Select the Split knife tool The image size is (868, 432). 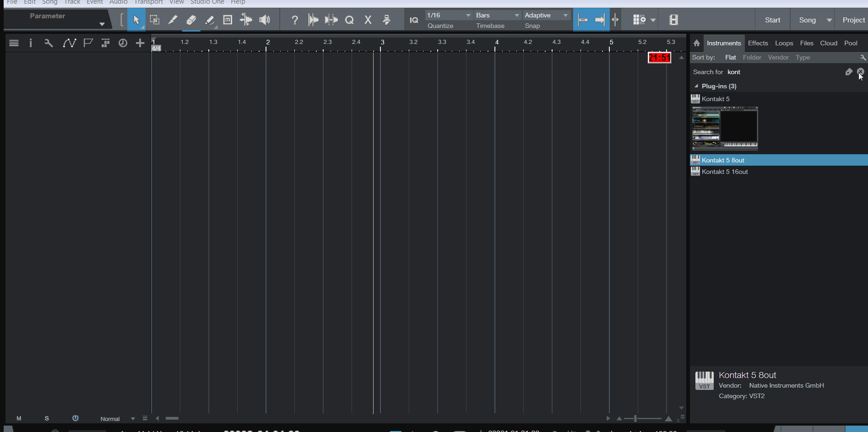pos(173,20)
